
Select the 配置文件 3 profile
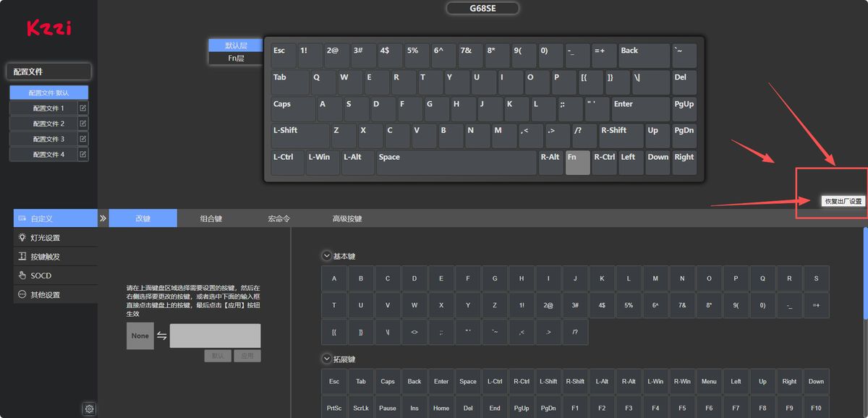pos(43,139)
